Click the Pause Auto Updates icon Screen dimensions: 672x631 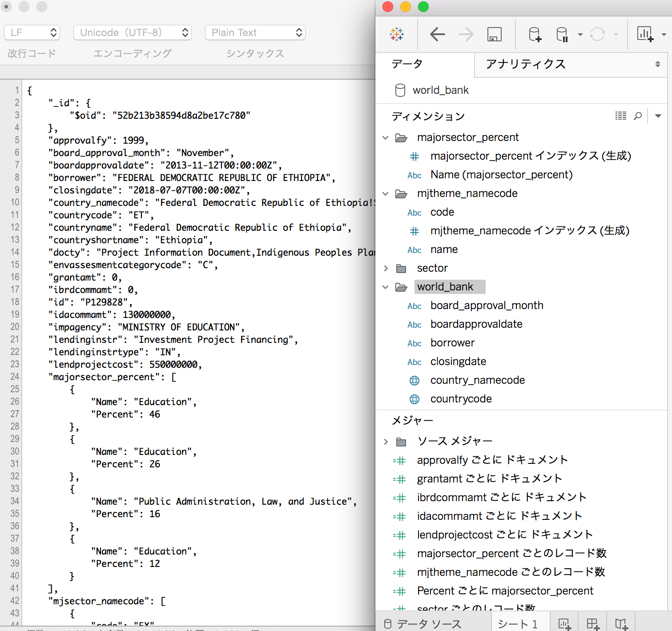pos(562,34)
